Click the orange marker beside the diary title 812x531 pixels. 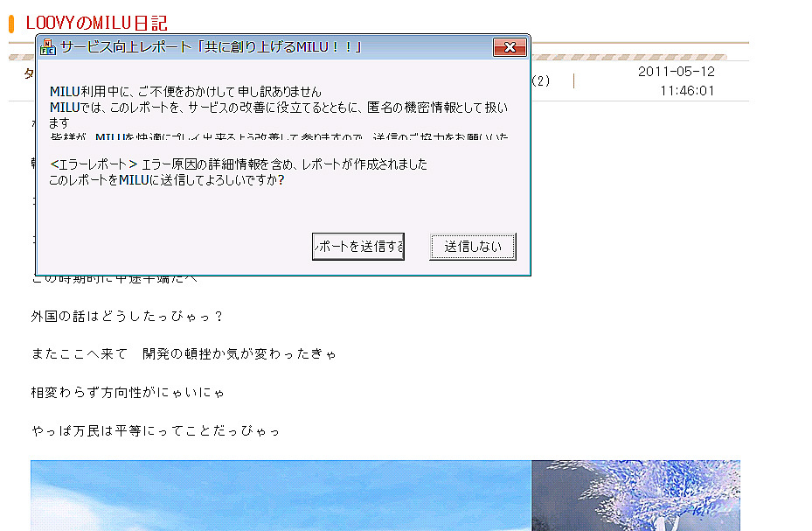click(x=11, y=24)
